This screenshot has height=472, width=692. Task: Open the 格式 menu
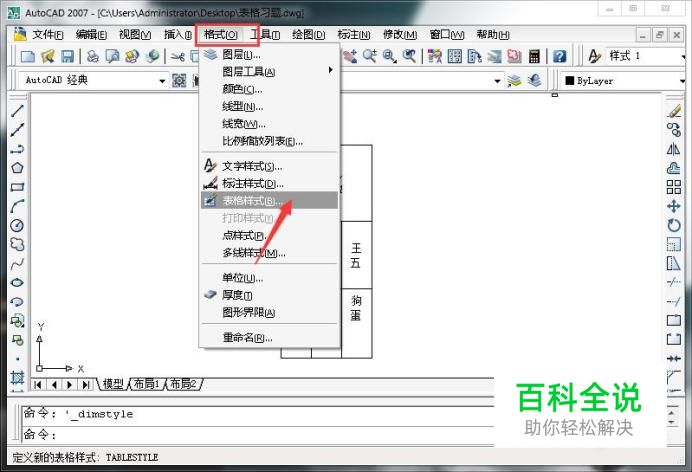221,34
